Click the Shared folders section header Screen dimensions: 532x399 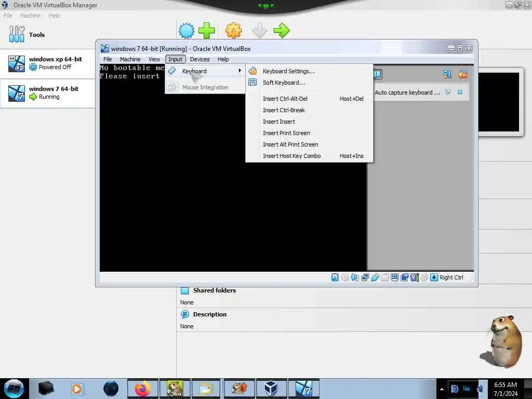[215, 290]
